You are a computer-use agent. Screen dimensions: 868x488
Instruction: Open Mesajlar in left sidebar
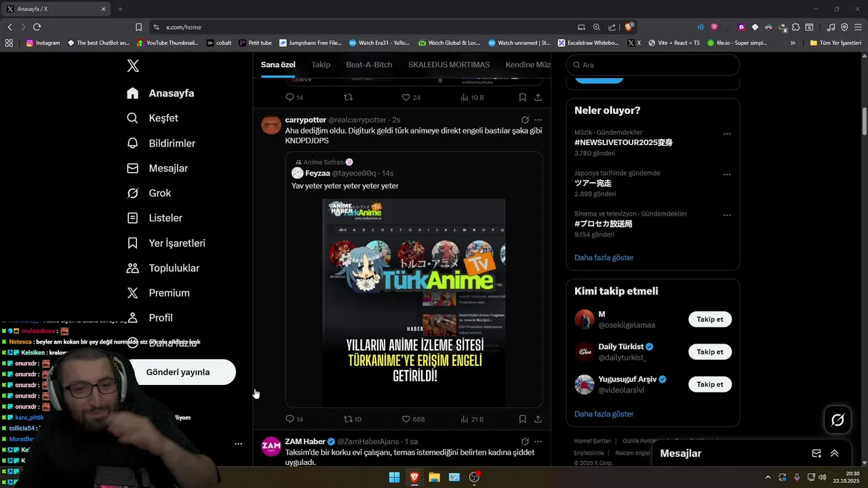[157, 168]
